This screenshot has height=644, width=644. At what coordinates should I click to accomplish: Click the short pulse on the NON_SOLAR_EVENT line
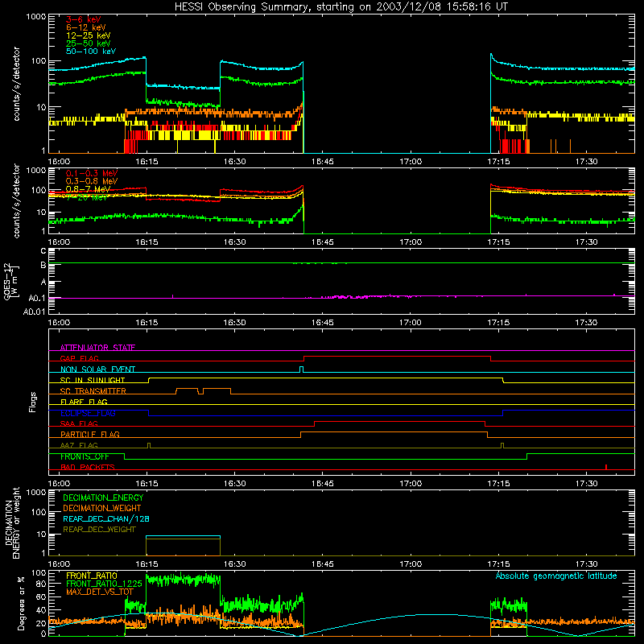point(301,369)
